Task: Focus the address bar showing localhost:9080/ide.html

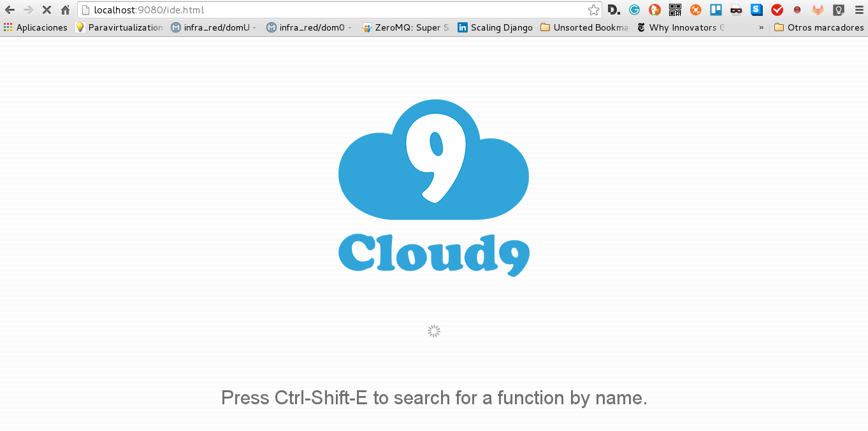Action: [340, 10]
